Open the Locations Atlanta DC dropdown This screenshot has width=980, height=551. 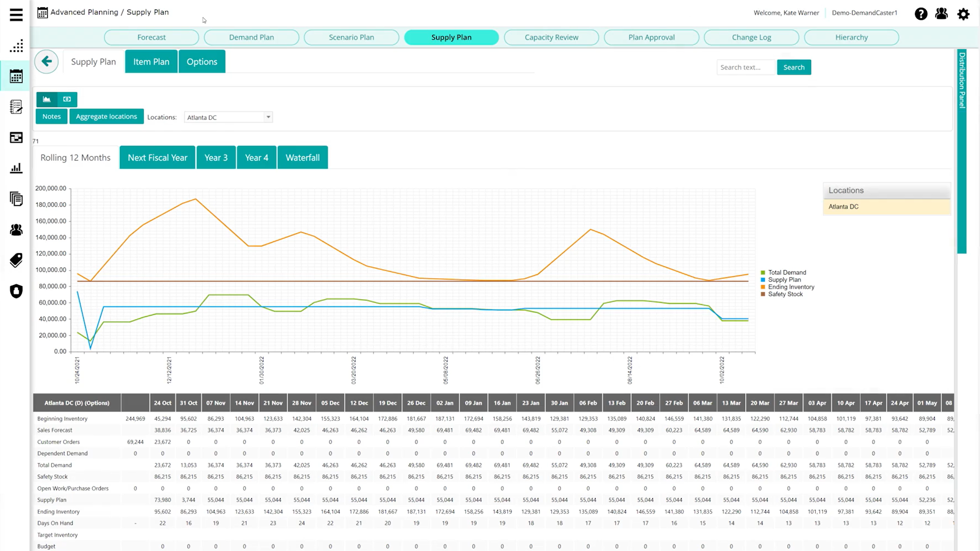tap(228, 117)
